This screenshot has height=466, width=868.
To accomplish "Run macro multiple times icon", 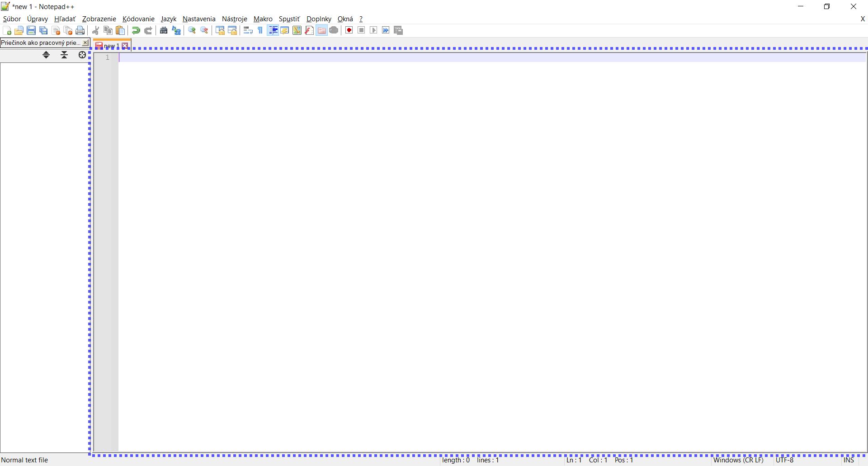I will [386, 30].
